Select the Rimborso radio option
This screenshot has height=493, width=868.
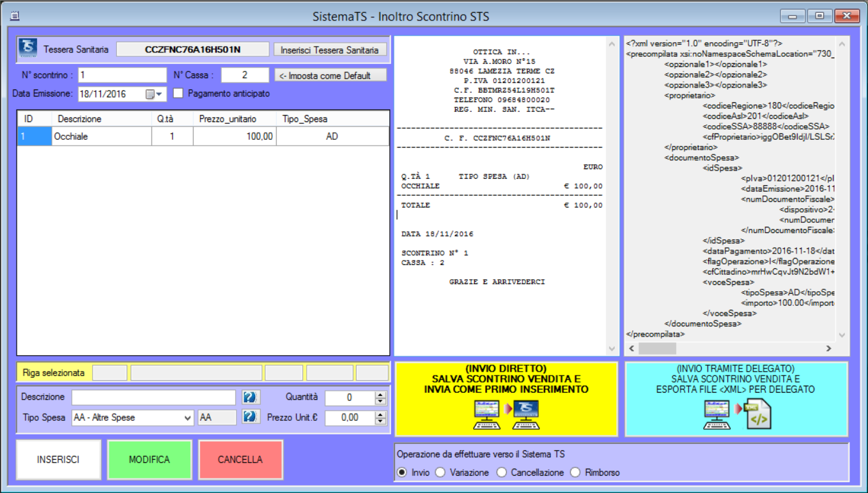click(x=575, y=473)
